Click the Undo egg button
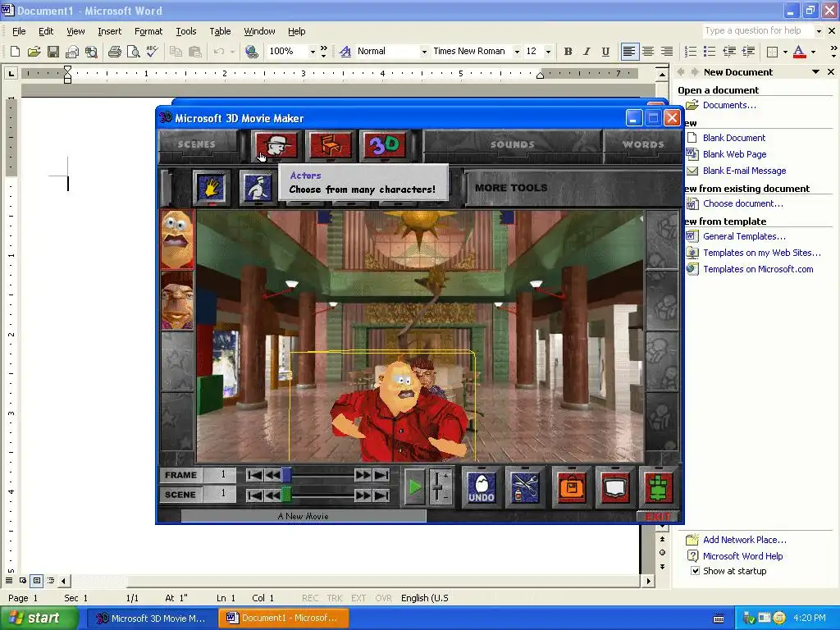The height and width of the screenshot is (630, 840). (481, 486)
